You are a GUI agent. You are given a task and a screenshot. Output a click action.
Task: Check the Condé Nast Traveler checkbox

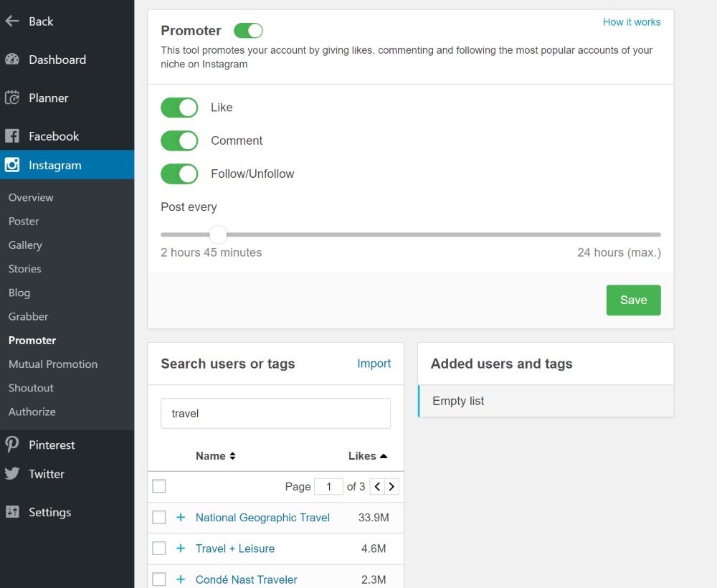[x=158, y=579]
